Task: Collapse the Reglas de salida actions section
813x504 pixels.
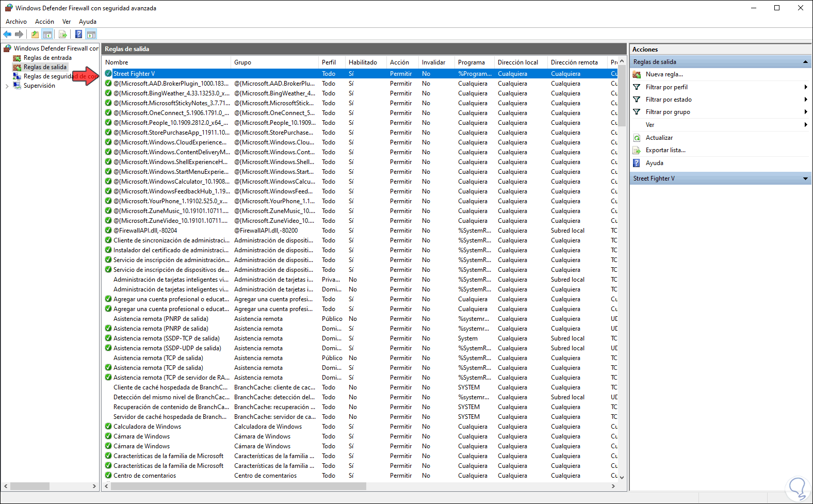Action: 805,62
